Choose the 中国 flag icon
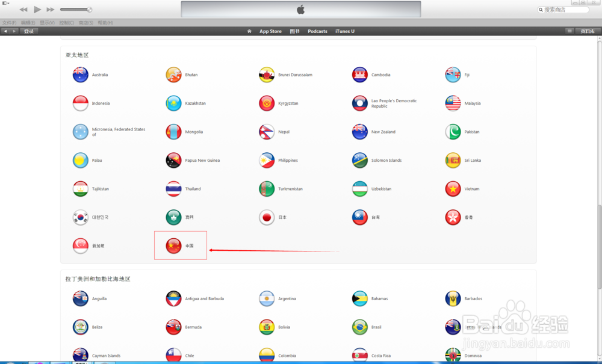The image size is (602, 364). click(x=173, y=246)
